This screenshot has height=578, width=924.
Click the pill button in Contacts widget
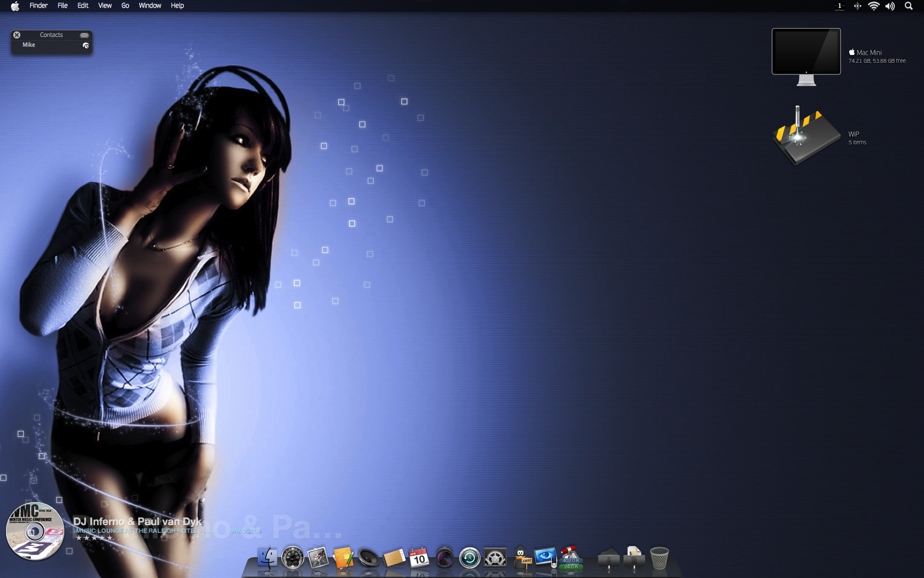[x=84, y=35]
